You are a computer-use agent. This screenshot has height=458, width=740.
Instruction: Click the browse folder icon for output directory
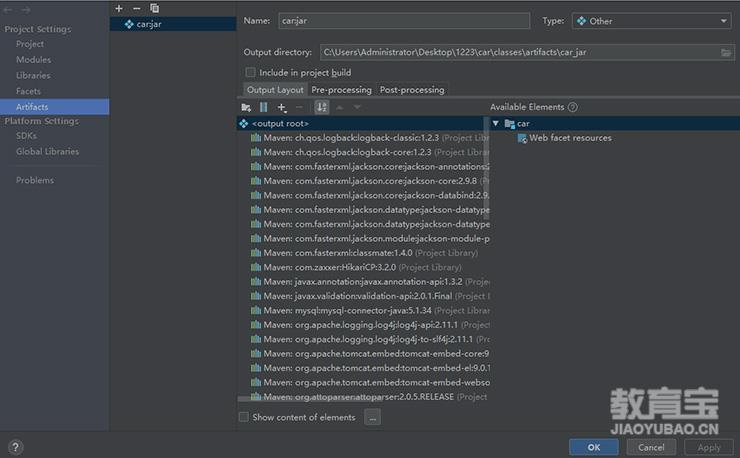pyautogui.click(x=726, y=52)
